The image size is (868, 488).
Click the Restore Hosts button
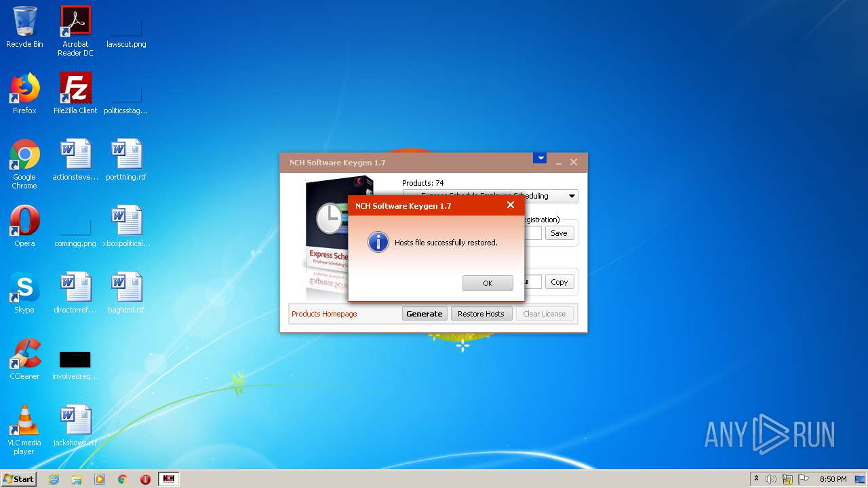tap(481, 314)
